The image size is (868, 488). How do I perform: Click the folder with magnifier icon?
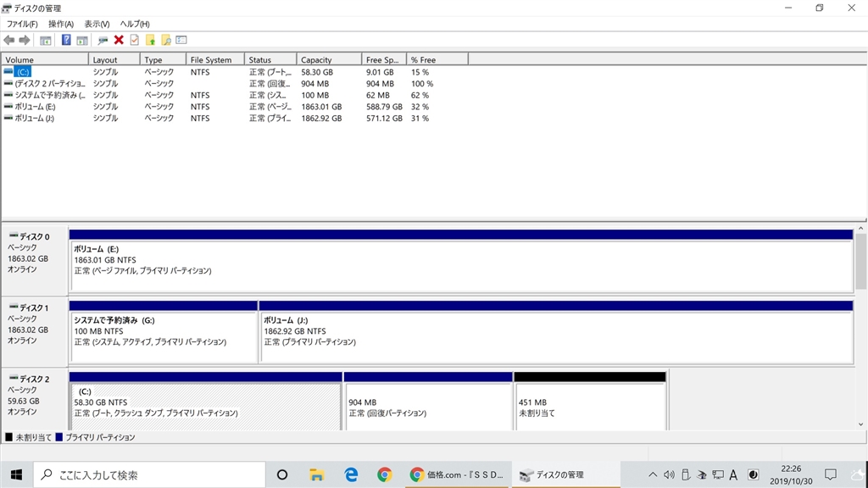pos(165,40)
